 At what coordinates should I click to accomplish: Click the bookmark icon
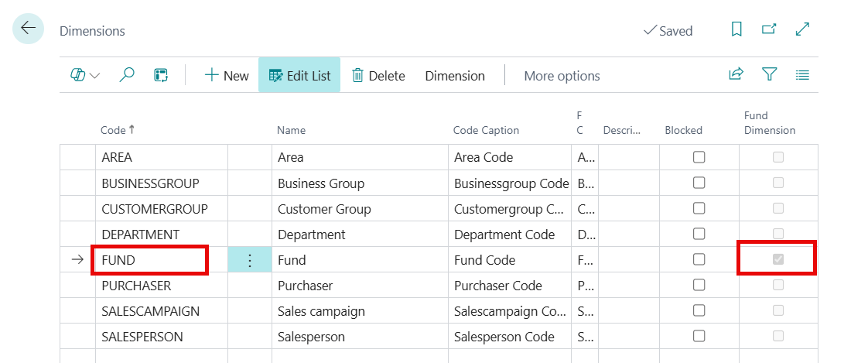736,29
